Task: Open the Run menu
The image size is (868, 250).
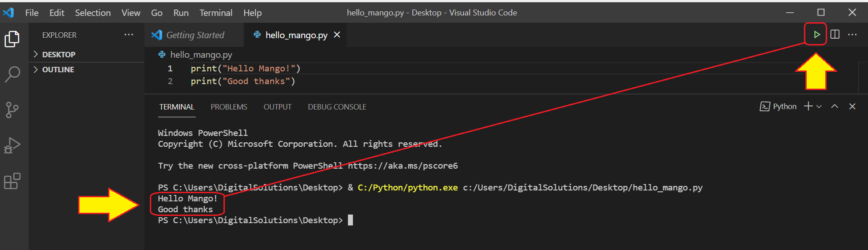Action: click(181, 13)
